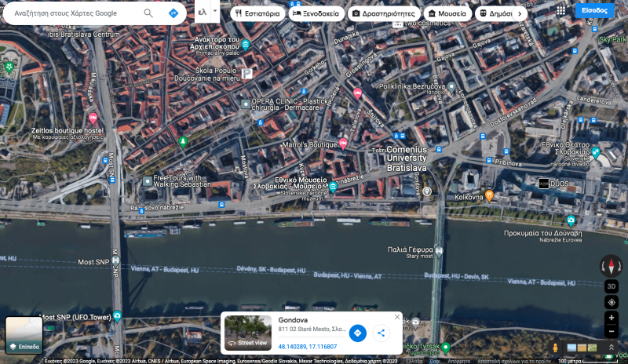
Task: Show my current location
Action: point(612,302)
